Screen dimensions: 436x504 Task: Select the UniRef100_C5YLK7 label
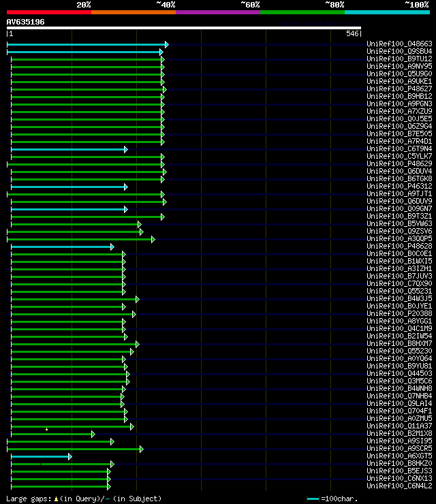tap(399, 156)
